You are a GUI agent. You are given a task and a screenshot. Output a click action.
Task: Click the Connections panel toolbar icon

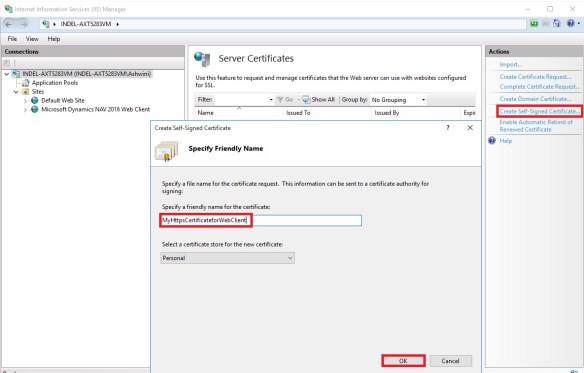pos(7,63)
